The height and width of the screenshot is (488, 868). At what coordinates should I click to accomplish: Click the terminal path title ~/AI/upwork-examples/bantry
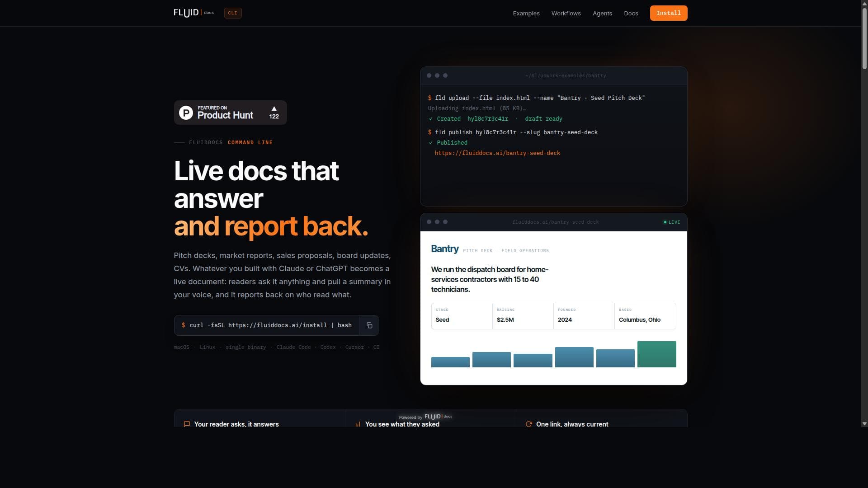coord(566,76)
